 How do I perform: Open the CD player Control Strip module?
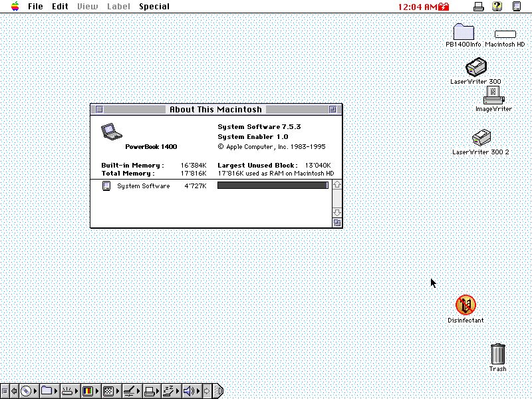pos(29,391)
